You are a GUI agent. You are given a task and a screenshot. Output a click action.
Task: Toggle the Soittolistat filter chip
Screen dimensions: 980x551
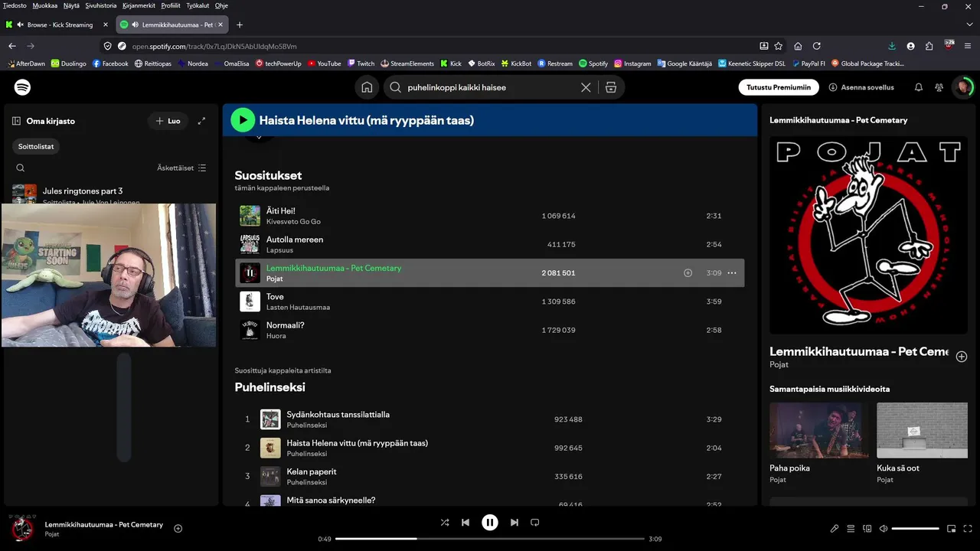[36, 146]
